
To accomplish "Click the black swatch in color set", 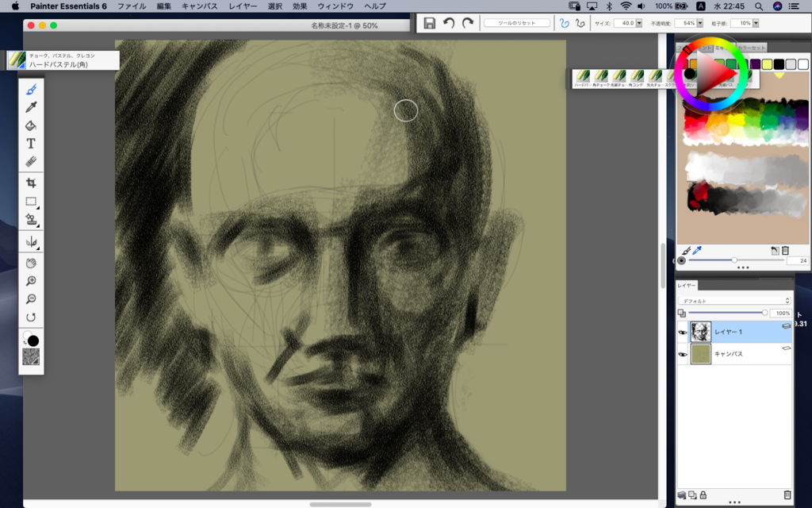I will (x=779, y=64).
